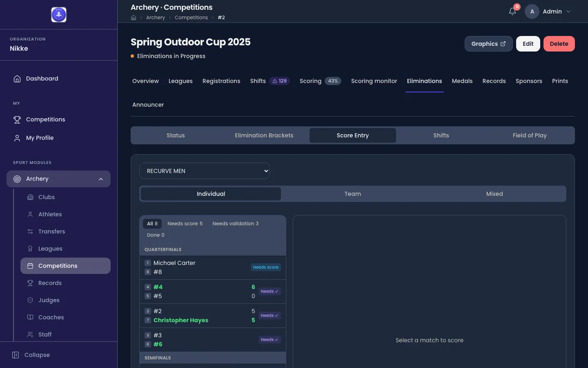The width and height of the screenshot is (588, 368).
Task: Switch to the Medals tab
Action: [462, 81]
